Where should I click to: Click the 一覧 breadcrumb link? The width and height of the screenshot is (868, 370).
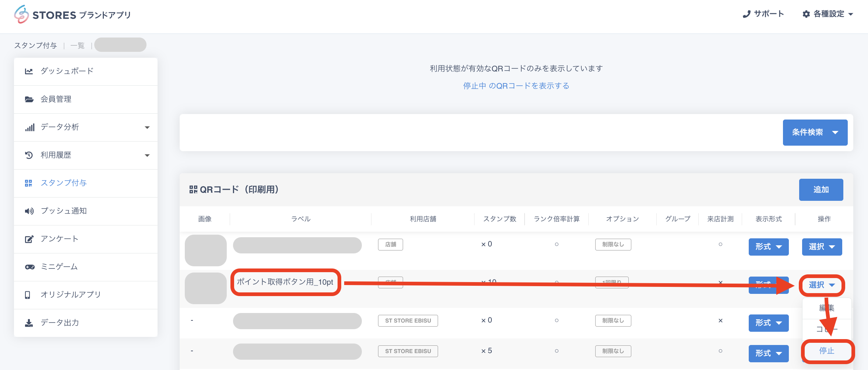pyautogui.click(x=77, y=46)
